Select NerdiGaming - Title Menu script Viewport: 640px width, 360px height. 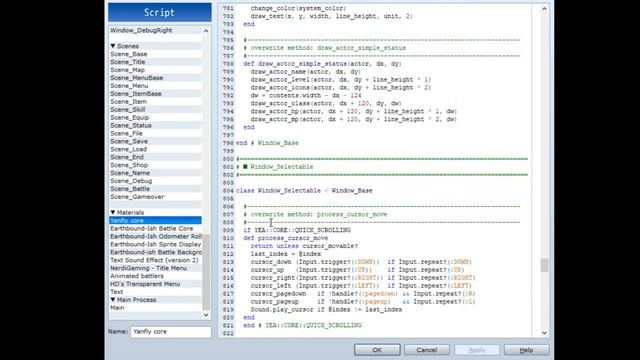(156, 268)
